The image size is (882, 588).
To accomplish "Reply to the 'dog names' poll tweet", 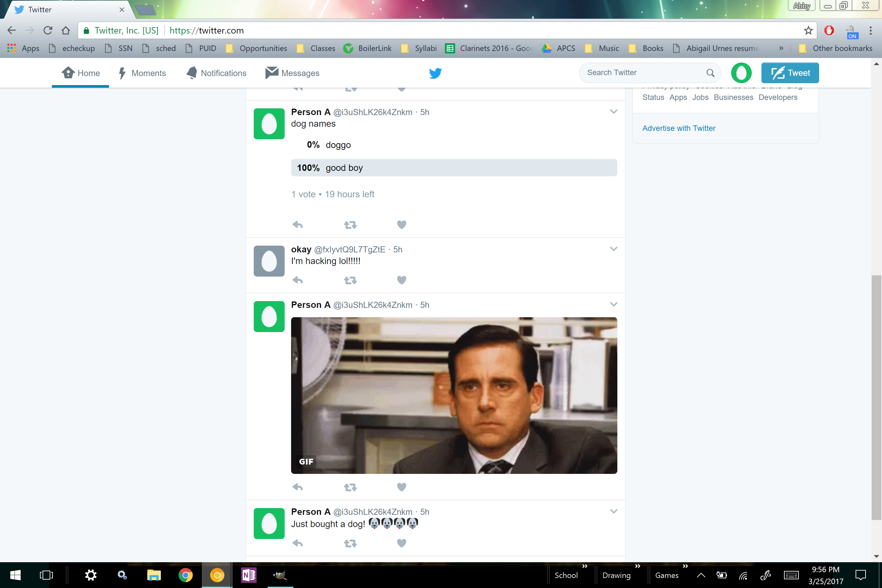I will pyautogui.click(x=297, y=225).
